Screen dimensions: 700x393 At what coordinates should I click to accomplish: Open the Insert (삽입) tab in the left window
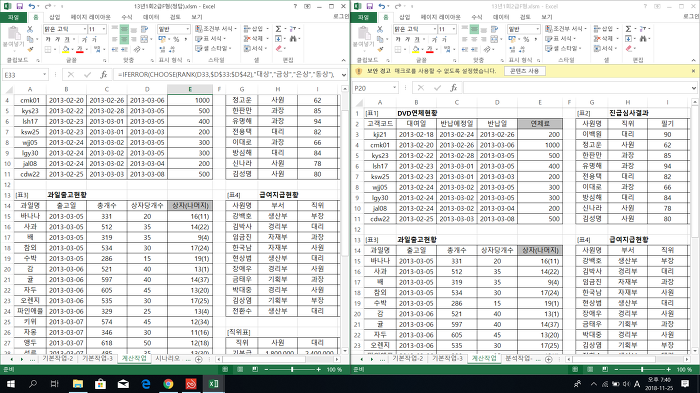(54, 17)
